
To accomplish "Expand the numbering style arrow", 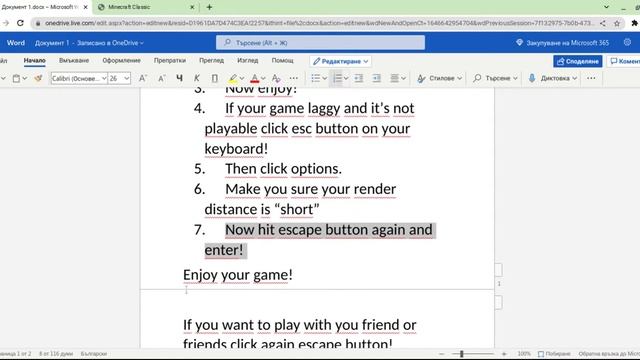I will coord(346,78).
